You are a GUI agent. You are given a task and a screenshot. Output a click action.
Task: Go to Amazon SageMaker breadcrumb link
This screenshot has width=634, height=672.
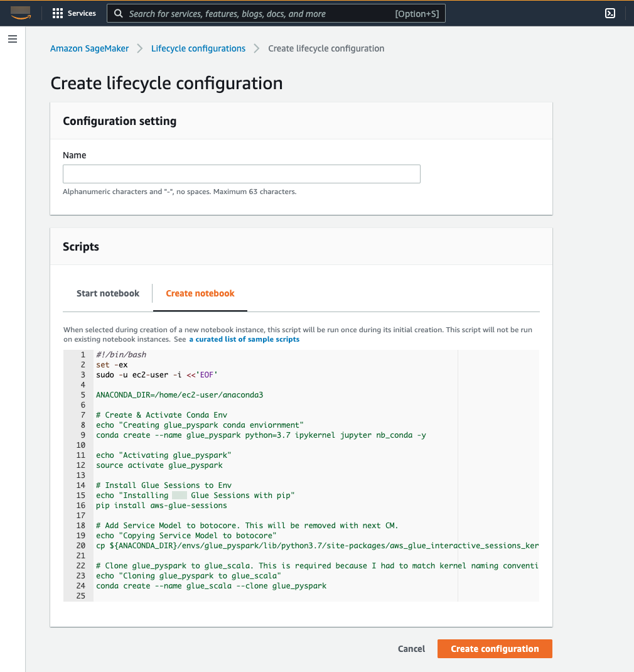point(89,48)
